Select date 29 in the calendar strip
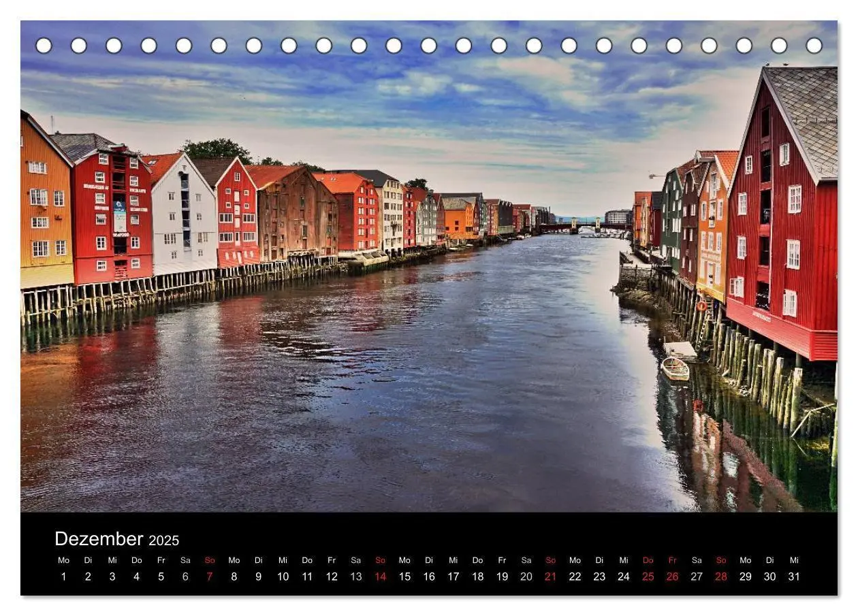 (x=746, y=577)
